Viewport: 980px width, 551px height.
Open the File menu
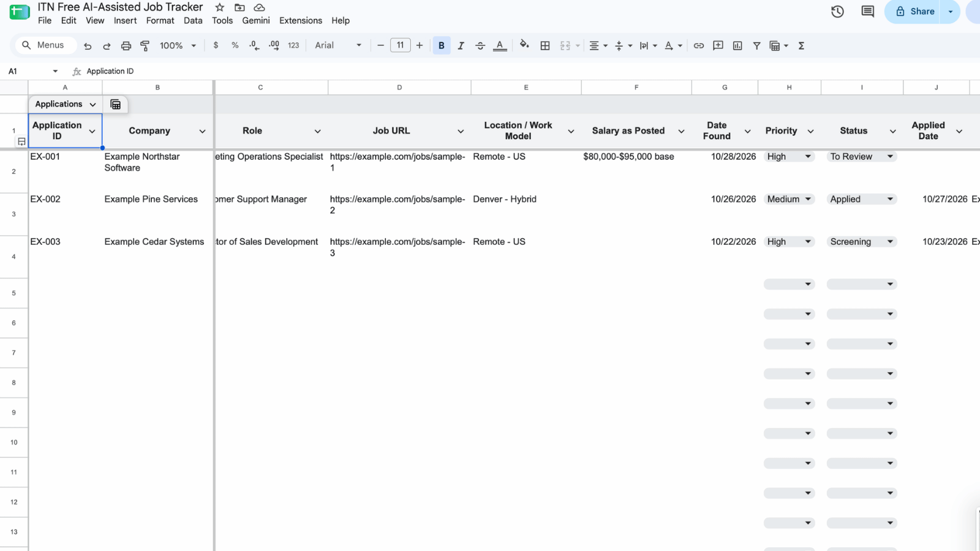[x=45, y=20]
